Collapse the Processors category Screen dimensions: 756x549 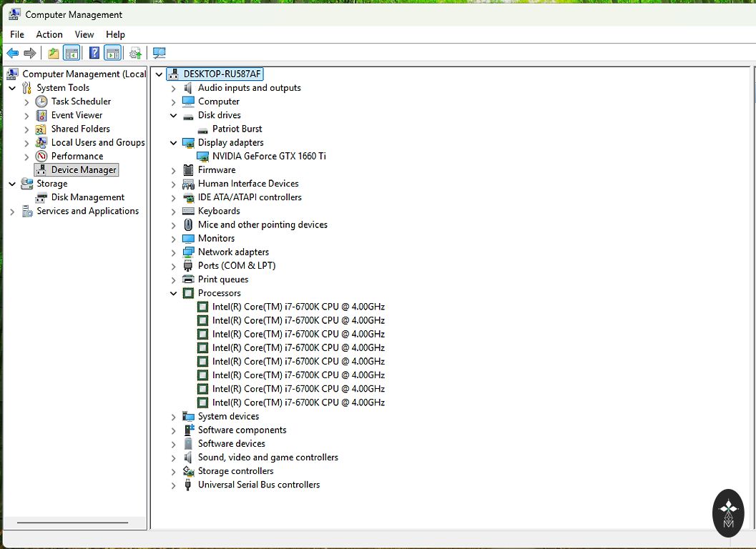(174, 293)
